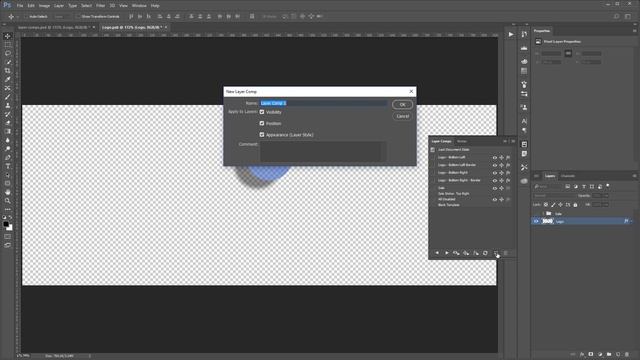Select the Blur tool
Screen dimensions: 640x360
7,140
